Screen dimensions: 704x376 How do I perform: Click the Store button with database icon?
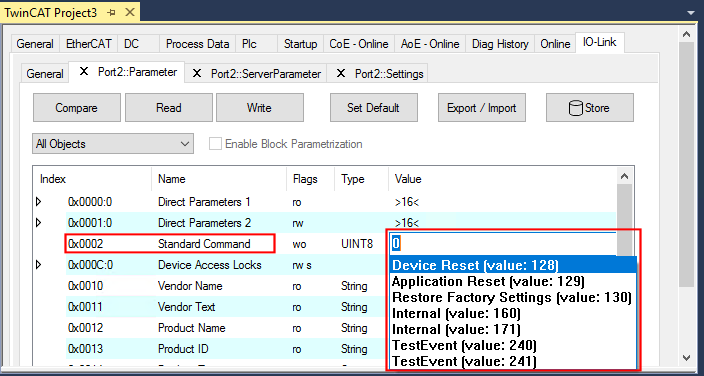[590, 108]
